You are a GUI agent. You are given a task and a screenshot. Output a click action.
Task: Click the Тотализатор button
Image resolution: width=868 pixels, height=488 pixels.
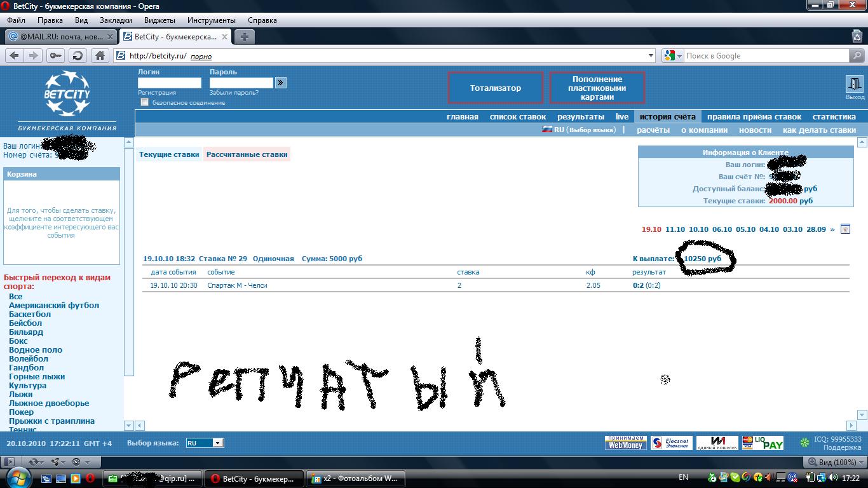pyautogui.click(x=496, y=88)
